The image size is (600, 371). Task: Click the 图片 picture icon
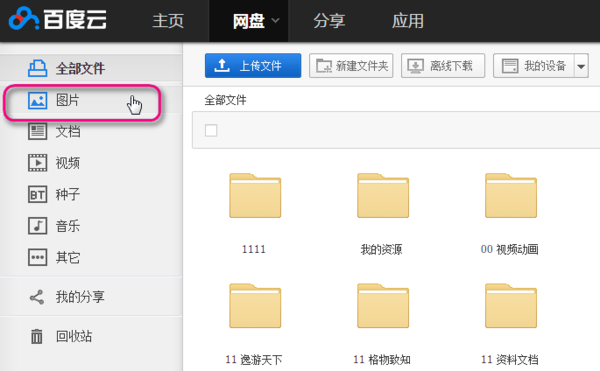(x=38, y=101)
